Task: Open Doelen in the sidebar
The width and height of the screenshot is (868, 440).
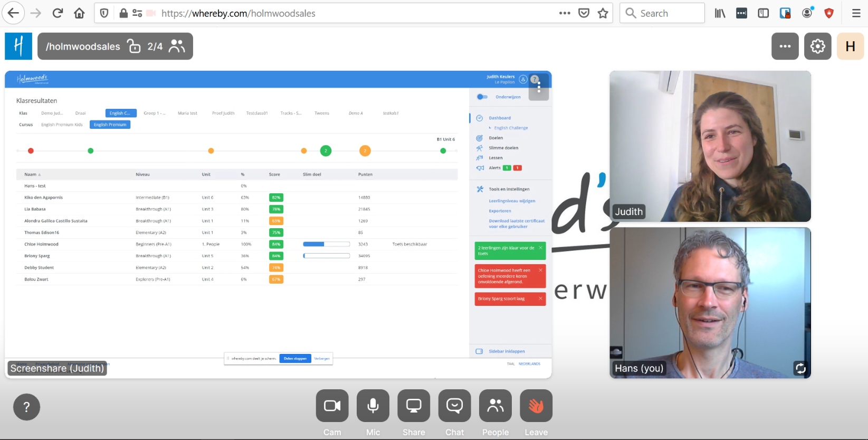Action: (x=496, y=138)
